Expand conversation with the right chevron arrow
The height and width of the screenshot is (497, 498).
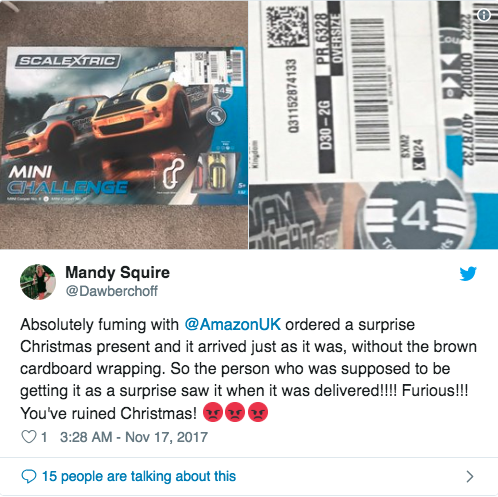point(470,477)
